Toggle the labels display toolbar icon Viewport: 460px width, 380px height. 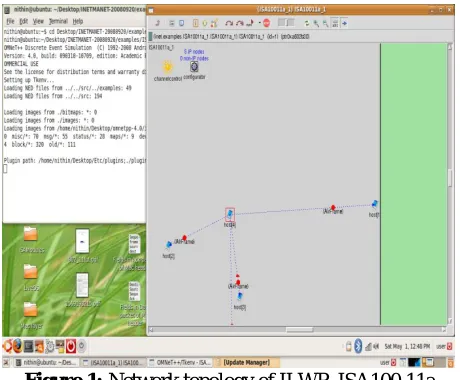(335, 23)
